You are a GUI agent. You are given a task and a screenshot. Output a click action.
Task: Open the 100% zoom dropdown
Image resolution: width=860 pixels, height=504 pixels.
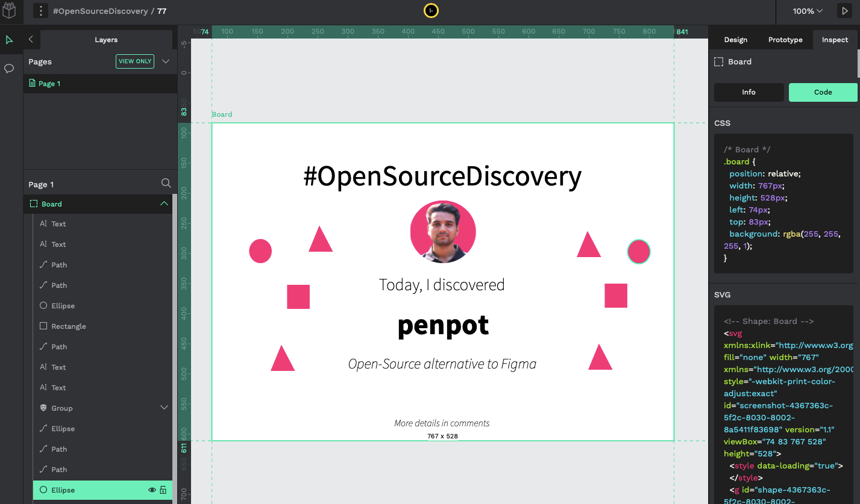click(x=808, y=11)
